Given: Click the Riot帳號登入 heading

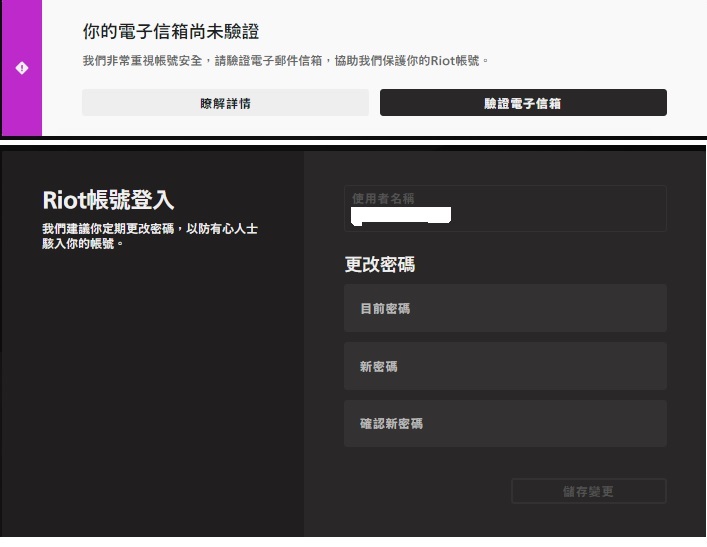Looking at the screenshot, I should pyautogui.click(x=108, y=199).
